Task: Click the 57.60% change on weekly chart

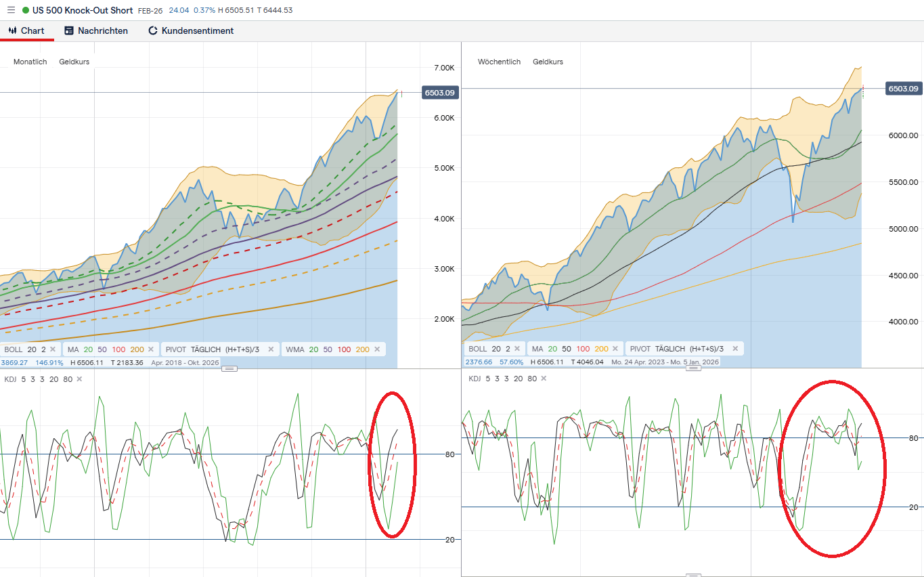Action: 511,362
